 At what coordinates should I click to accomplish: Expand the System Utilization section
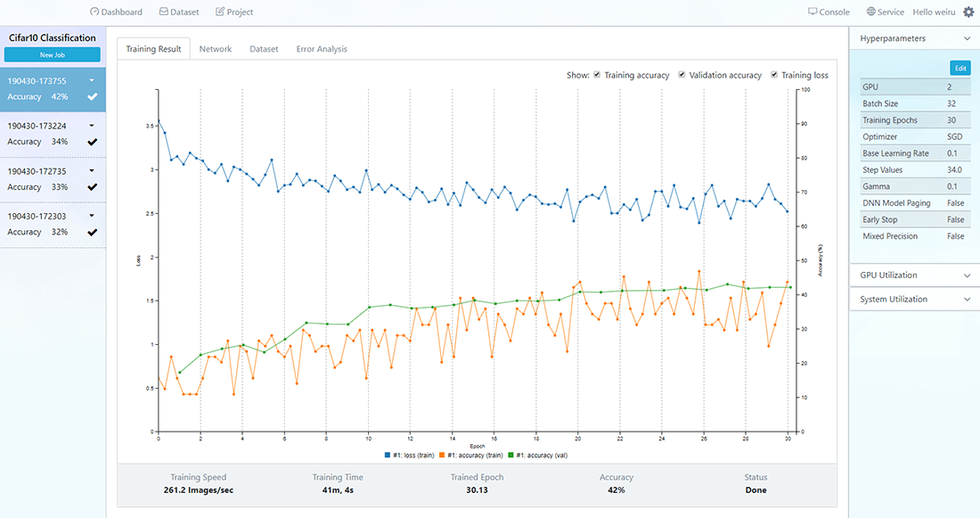967,300
